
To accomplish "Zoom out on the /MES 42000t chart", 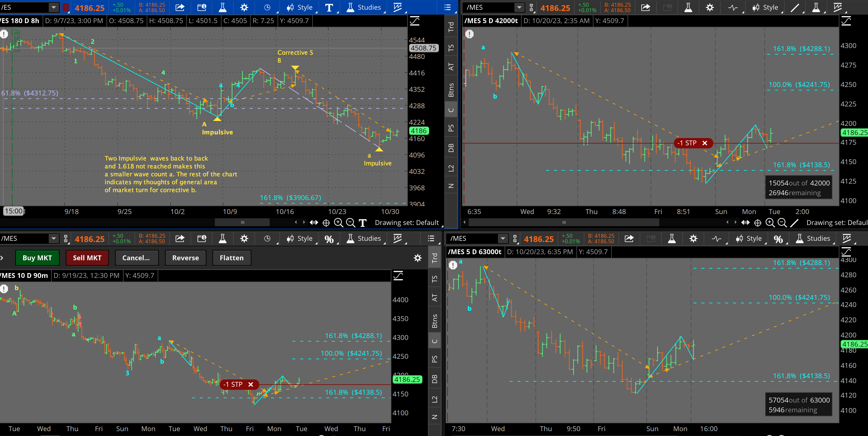I will coord(782,223).
